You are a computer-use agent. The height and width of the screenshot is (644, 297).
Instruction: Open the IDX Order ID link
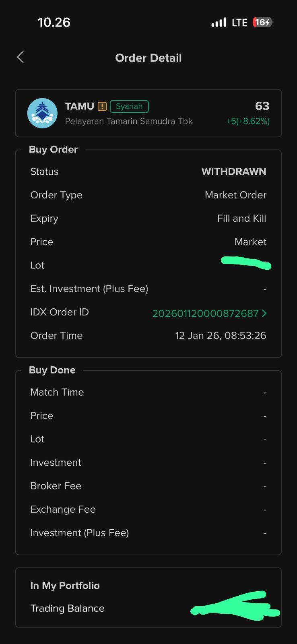(x=205, y=314)
